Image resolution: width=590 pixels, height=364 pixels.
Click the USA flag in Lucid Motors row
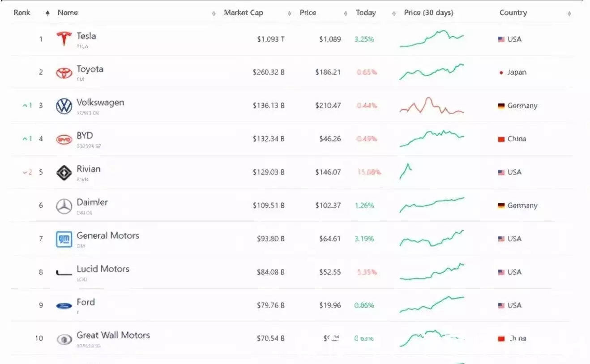[x=501, y=272]
